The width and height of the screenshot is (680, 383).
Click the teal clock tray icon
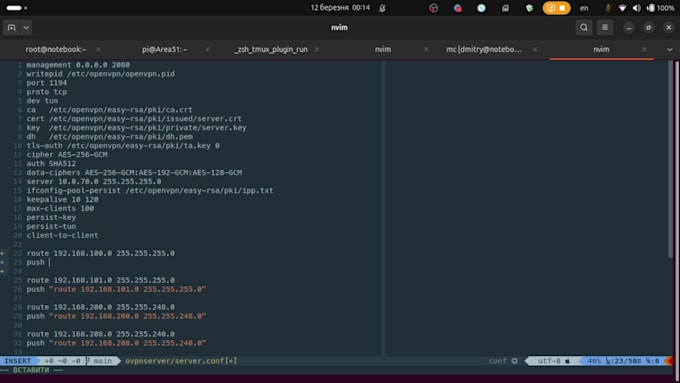[481, 8]
